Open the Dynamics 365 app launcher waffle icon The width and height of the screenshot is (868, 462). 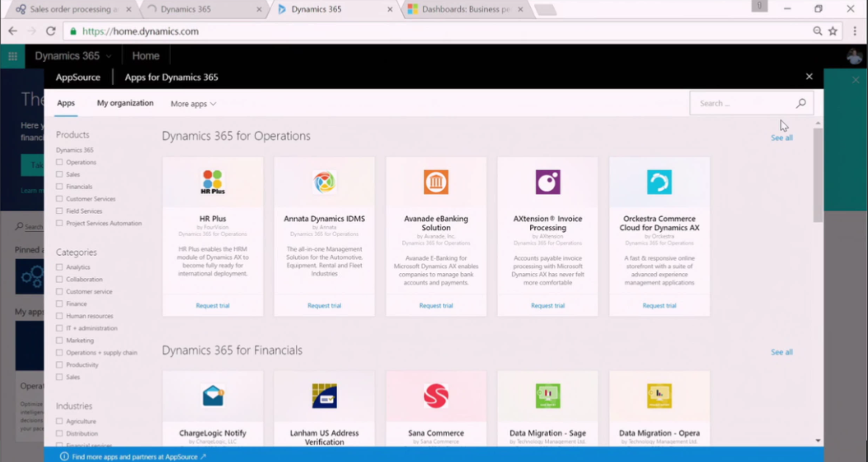[12, 56]
